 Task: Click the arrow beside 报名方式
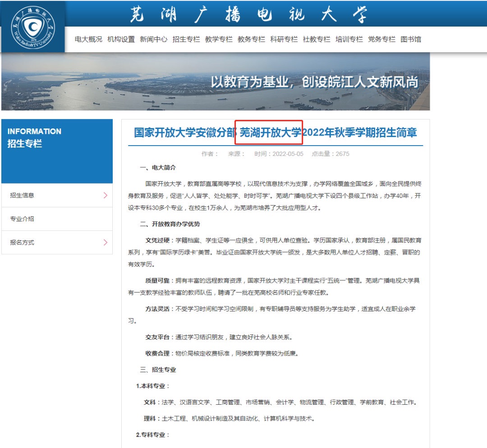point(105,242)
